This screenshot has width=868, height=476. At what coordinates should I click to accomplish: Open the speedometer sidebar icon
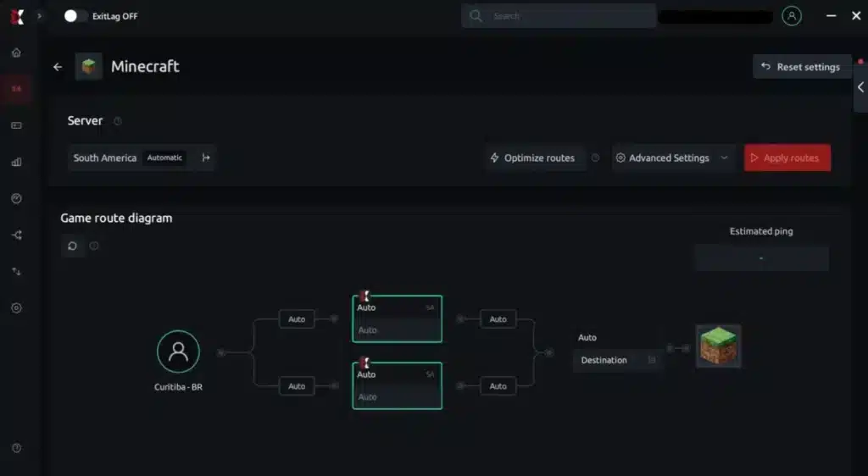(16, 198)
